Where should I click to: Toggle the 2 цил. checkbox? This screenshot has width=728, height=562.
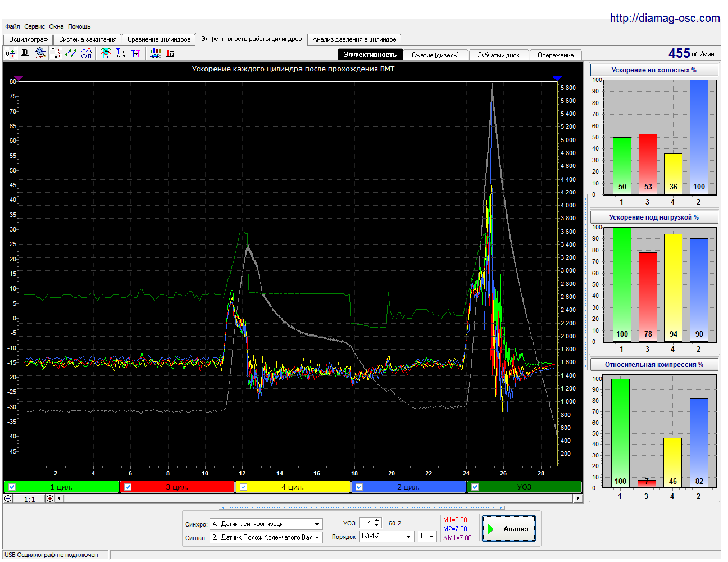tap(360, 487)
